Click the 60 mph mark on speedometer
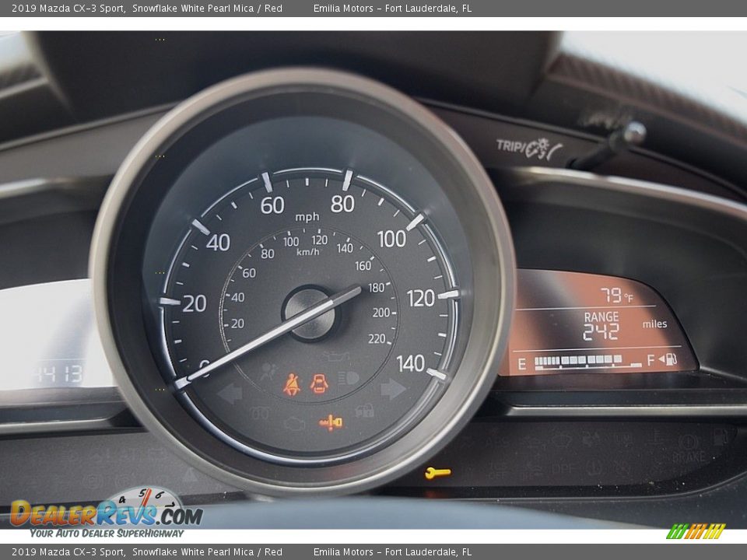 click(x=272, y=205)
